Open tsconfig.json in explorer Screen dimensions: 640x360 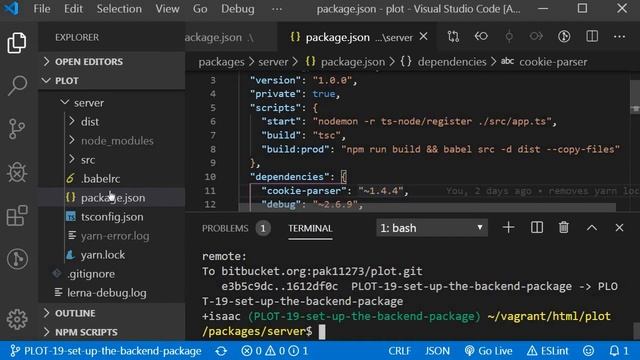coord(112,217)
